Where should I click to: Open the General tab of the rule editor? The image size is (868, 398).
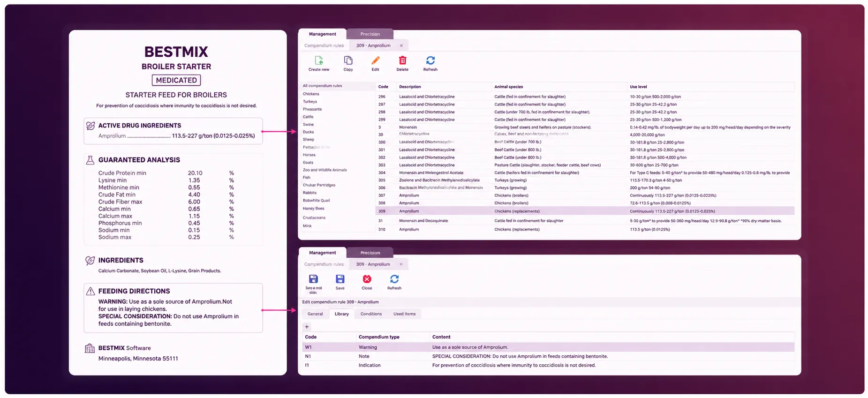[315, 314]
